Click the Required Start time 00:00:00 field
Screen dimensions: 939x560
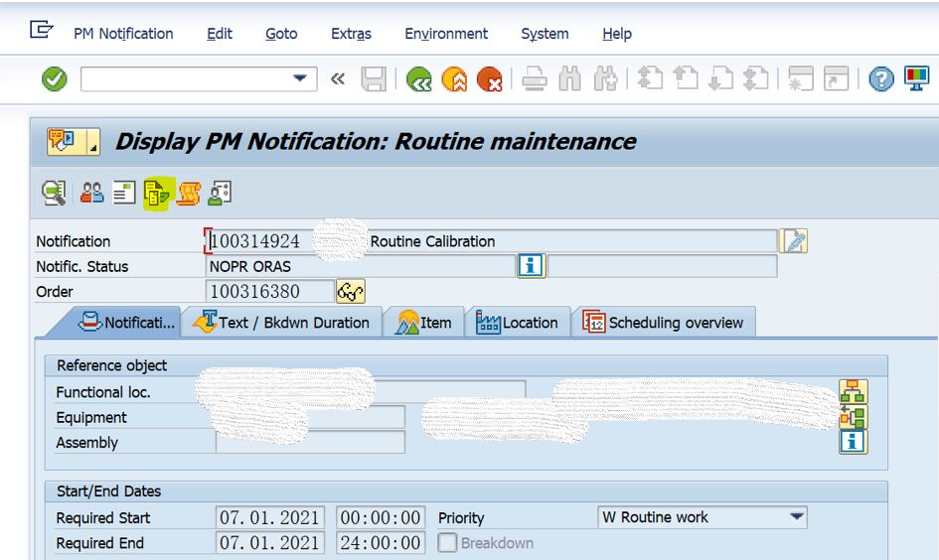click(x=381, y=517)
